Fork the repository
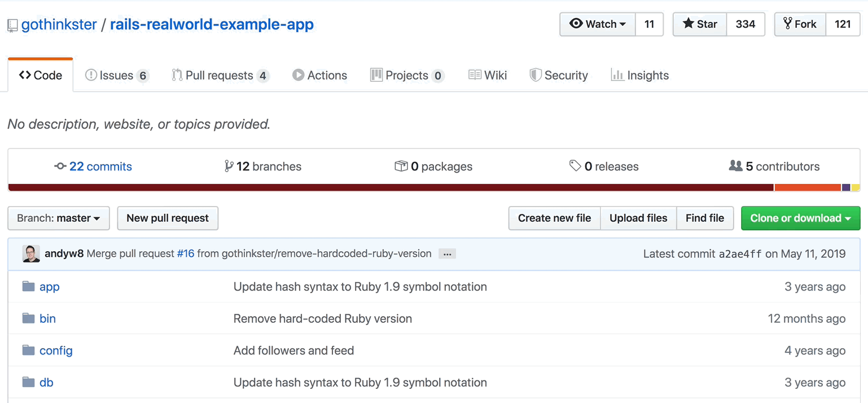The image size is (868, 403). [x=800, y=24]
